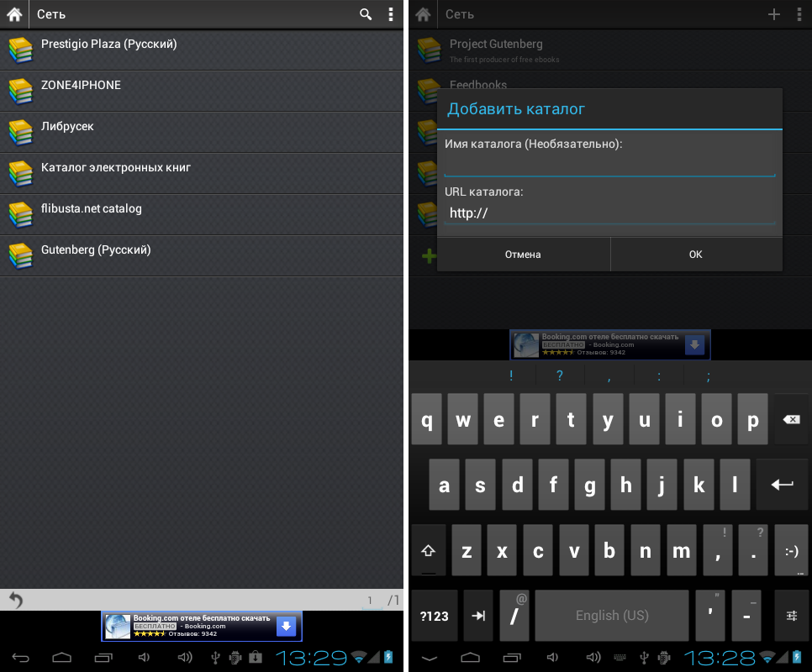Tap Android home button on the 13:29 screen
Image resolution: width=812 pixels, height=672 pixels.
pos(61,658)
